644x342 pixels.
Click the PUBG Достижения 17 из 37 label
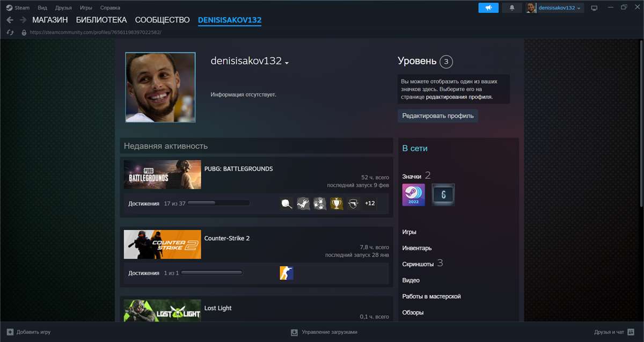[x=157, y=203]
